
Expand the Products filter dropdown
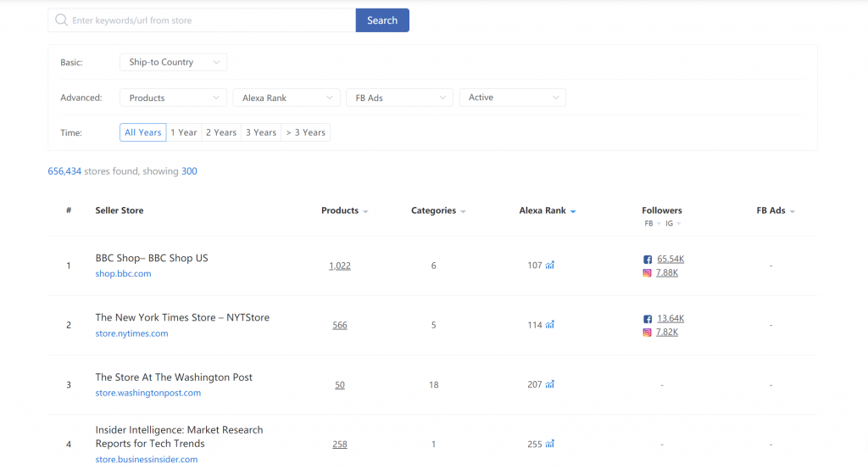pyautogui.click(x=173, y=98)
